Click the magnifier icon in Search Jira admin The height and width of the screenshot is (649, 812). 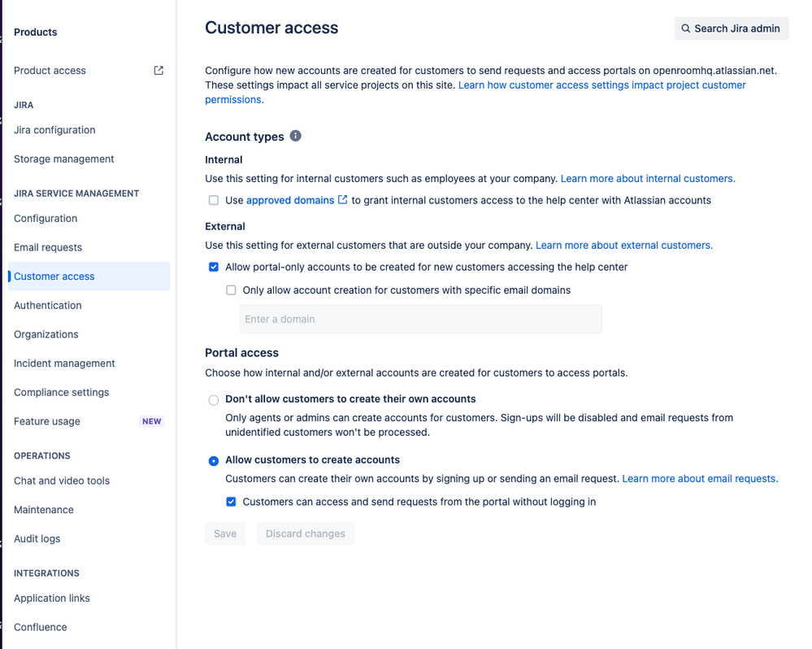click(686, 28)
